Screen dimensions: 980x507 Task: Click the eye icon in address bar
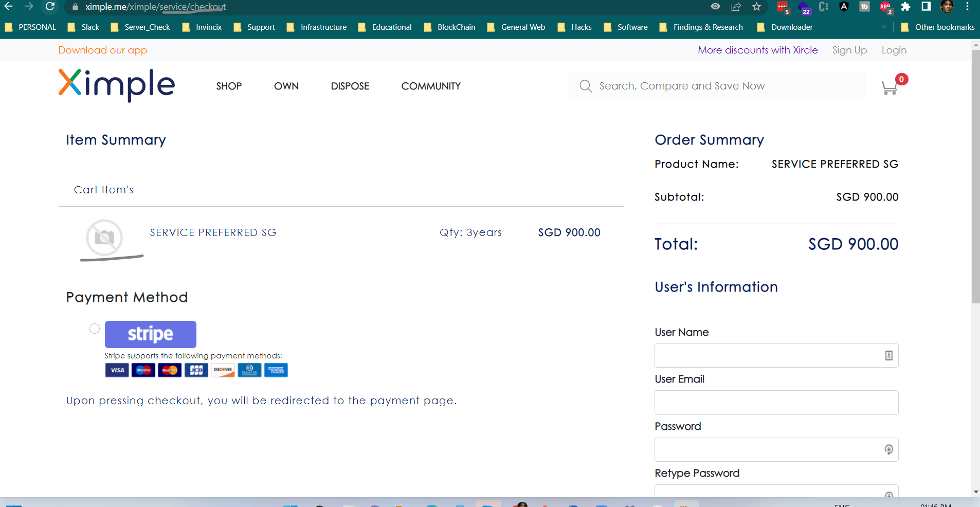[x=715, y=7]
